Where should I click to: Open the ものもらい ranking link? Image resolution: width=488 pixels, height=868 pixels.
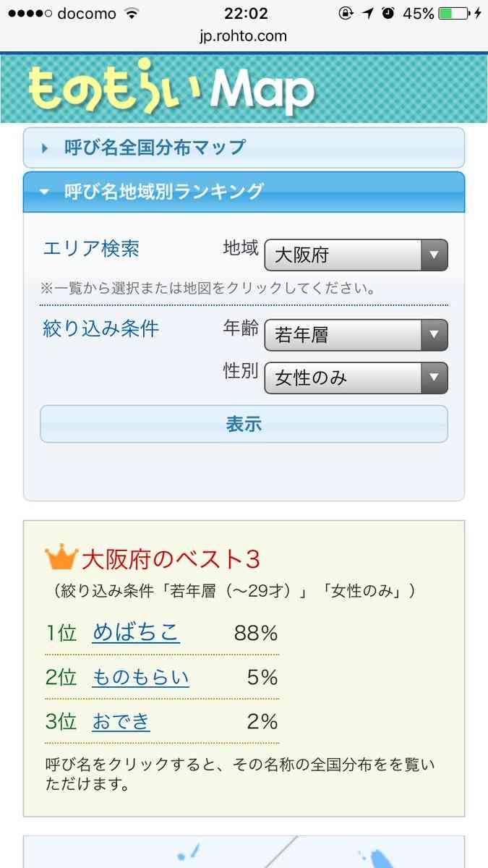click(141, 678)
